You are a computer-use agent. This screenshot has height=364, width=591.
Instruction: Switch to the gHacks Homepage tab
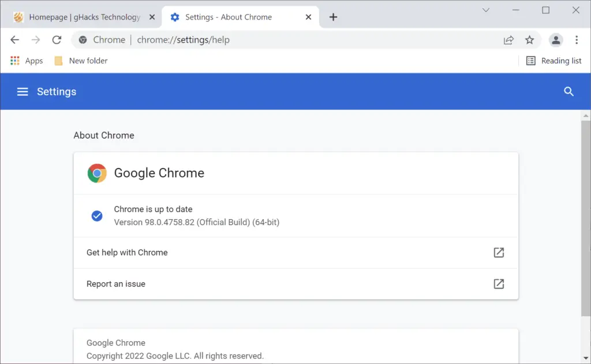[84, 17]
